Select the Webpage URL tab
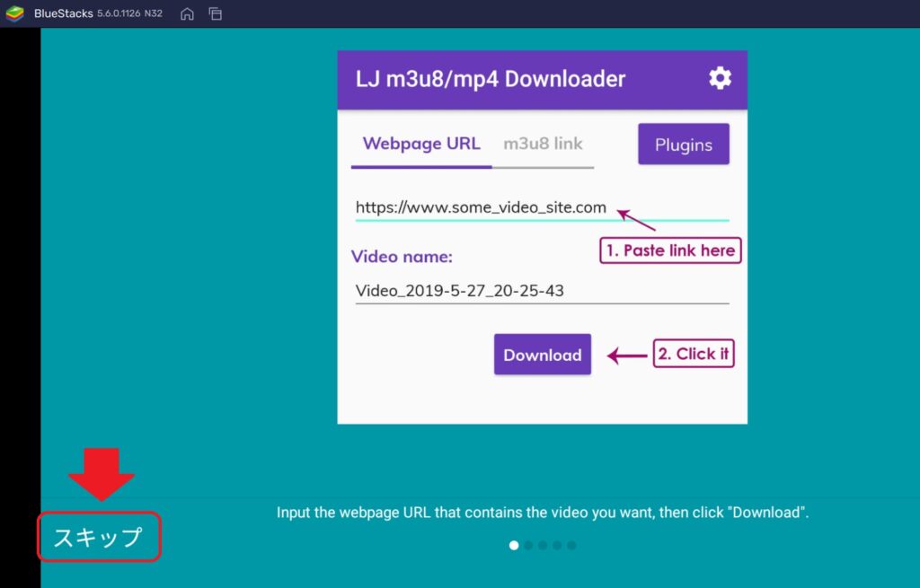 pos(421,145)
